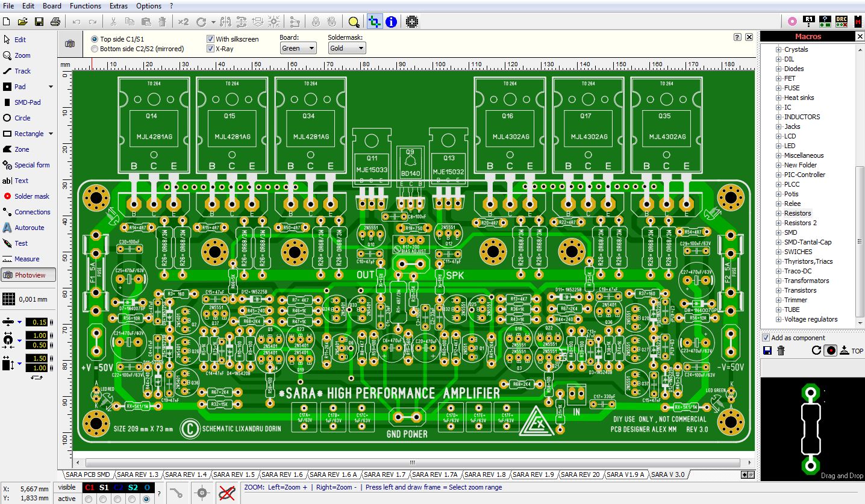Expand the Diodes macro folder
The height and width of the screenshot is (504, 865).
pyautogui.click(x=778, y=69)
